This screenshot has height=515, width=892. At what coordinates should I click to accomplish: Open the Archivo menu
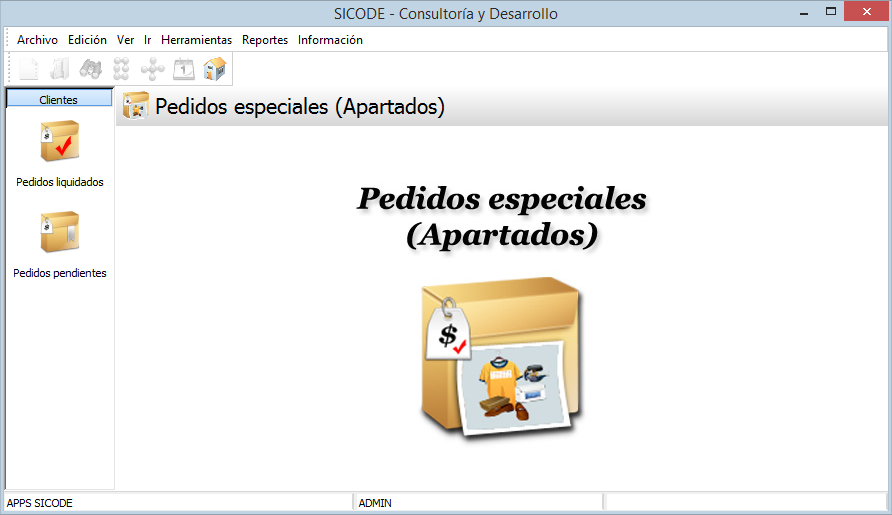click(37, 40)
